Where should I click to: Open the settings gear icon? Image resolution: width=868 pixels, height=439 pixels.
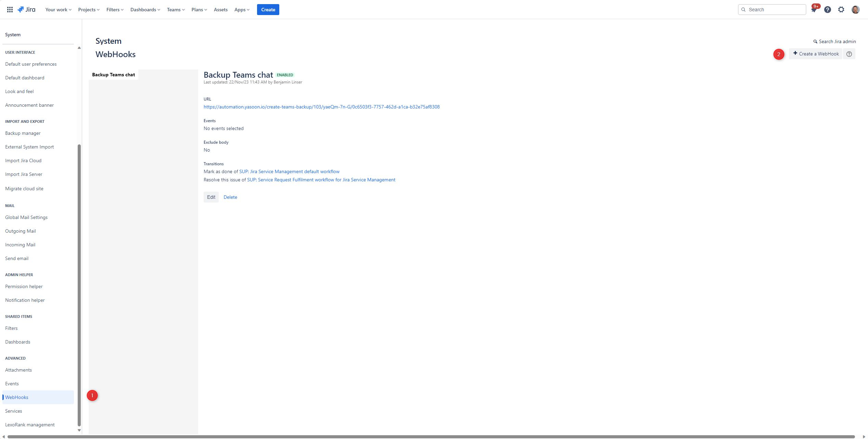(x=841, y=9)
